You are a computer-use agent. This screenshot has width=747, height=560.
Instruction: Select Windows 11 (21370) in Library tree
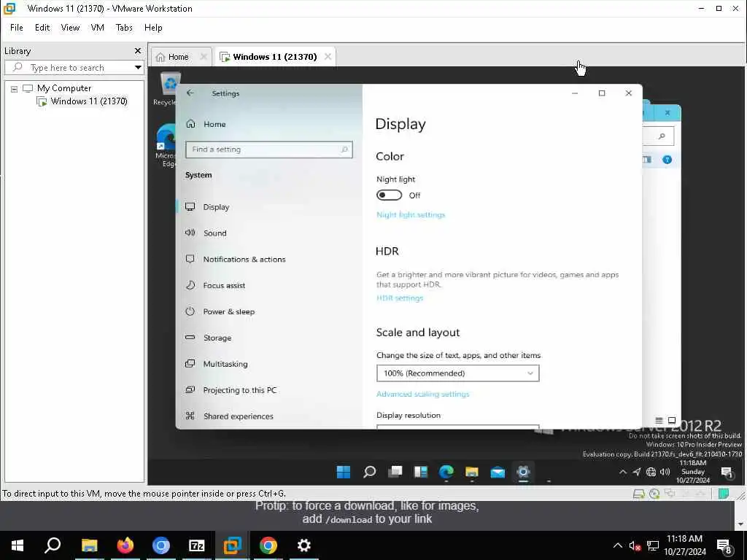point(88,101)
